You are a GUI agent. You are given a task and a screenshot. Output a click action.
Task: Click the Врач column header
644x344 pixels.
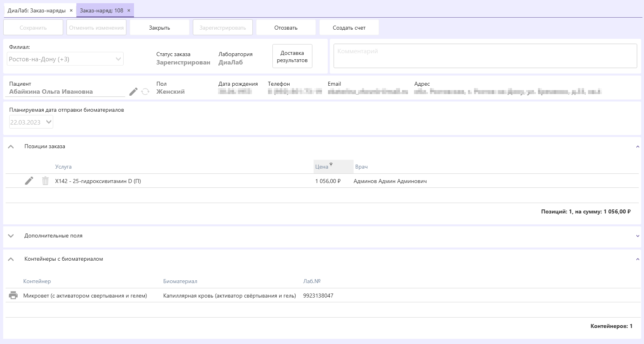point(361,167)
